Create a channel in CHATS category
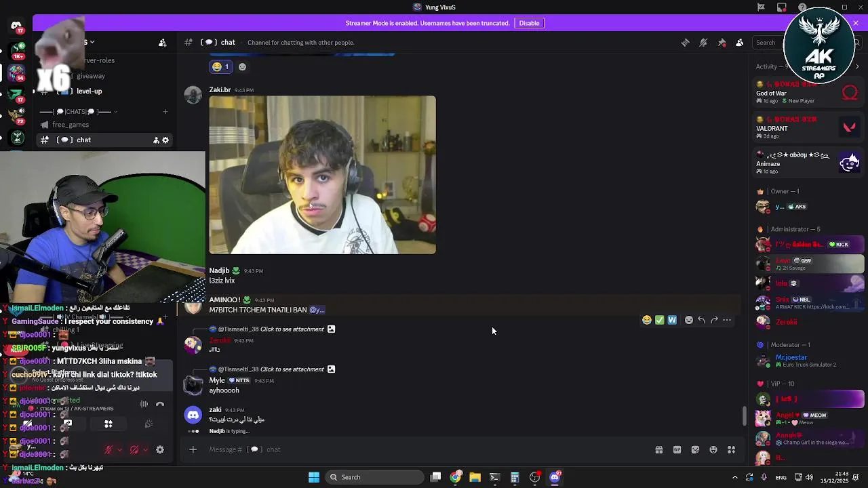Screen dimensions: 868x488 [165, 112]
